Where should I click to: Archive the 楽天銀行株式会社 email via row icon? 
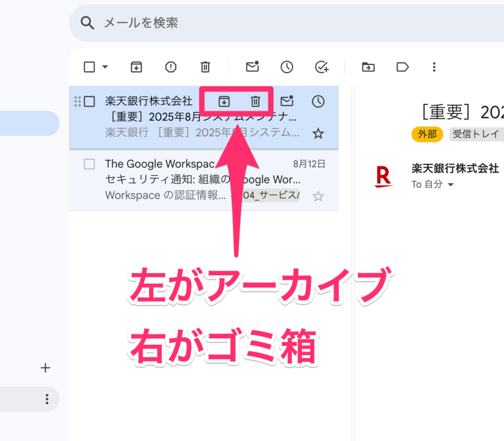click(x=224, y=101)
